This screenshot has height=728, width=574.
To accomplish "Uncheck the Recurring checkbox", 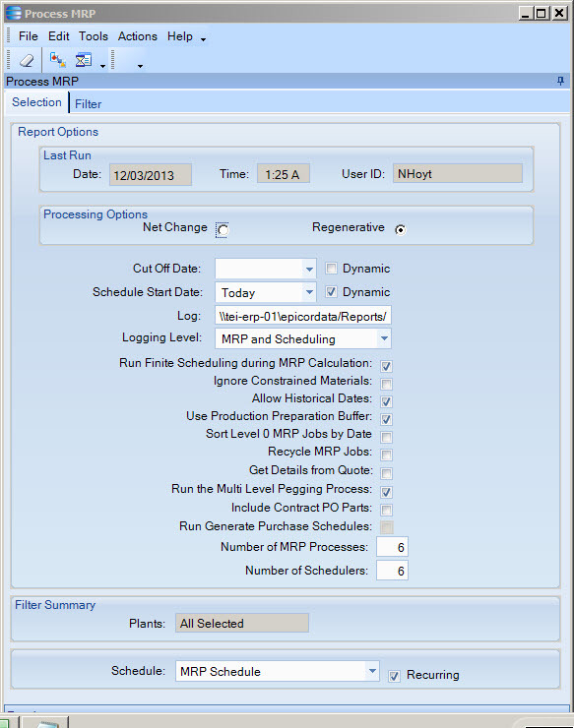I will point(394,676).
